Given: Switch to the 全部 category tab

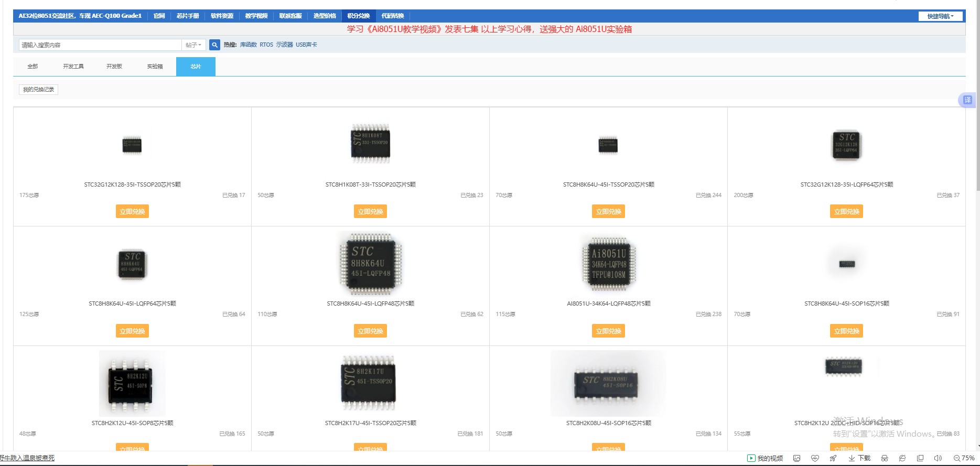Looking at the screenshot, I should point(33,67).
